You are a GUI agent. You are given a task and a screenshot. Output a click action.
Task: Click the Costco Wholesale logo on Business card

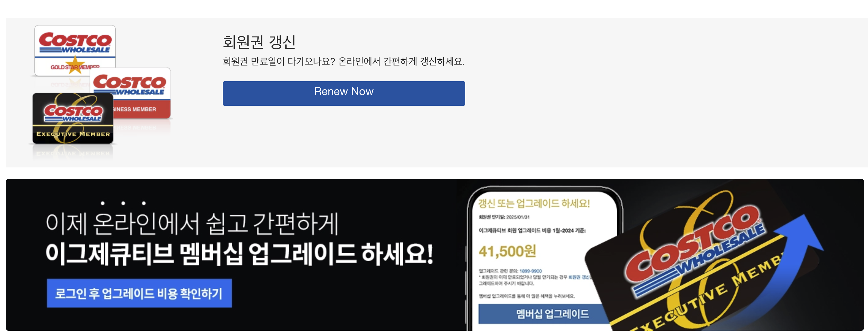click(x=129, y=85)
